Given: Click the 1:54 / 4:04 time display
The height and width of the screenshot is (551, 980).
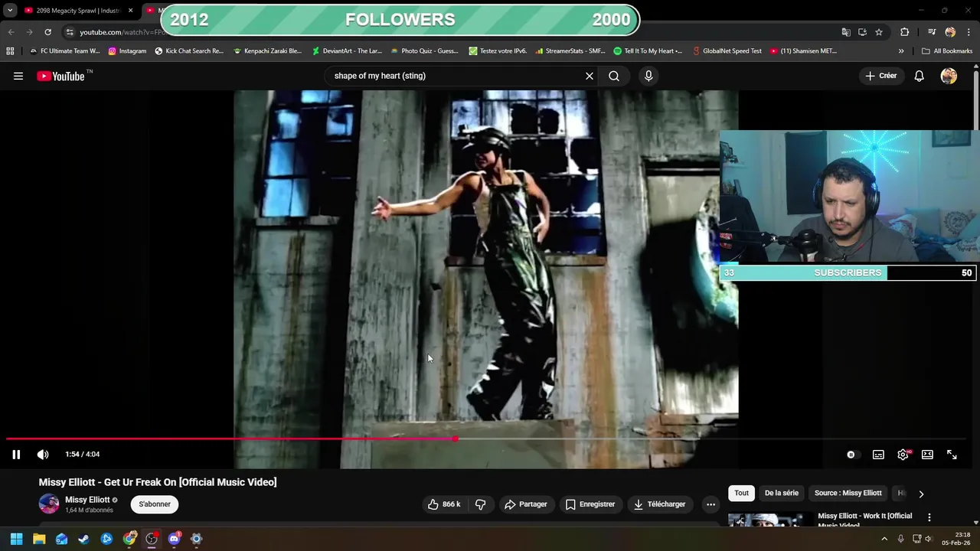Looking at the screenshot, I should (83, 455).
